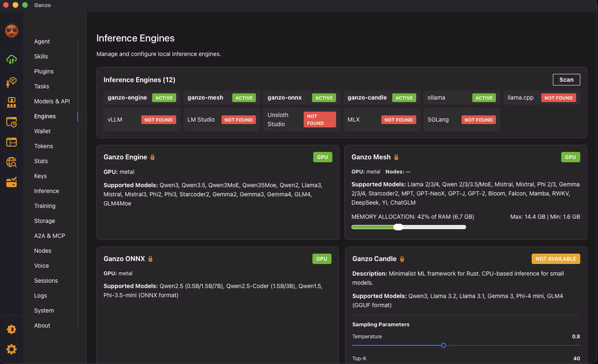Select the A2A & MCP item
The height and width of the screenshot is (364, 598).
click(x=50, y=235)
